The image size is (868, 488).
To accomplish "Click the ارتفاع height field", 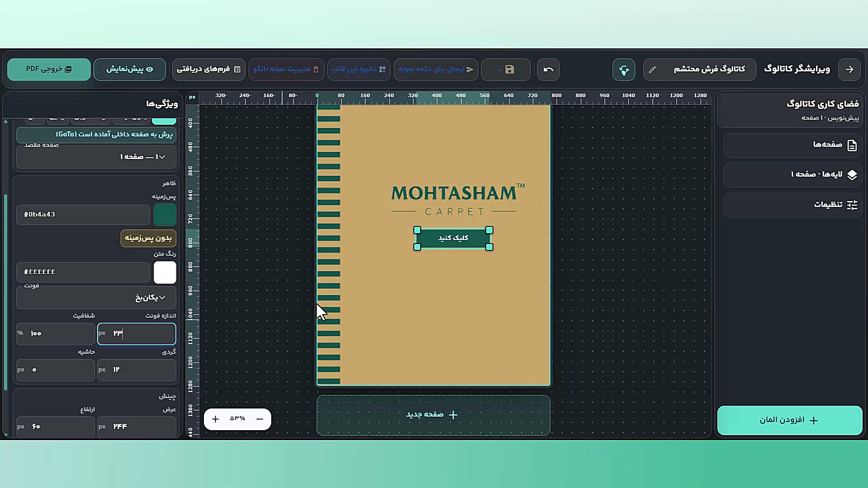I will [x=56, y=427].
